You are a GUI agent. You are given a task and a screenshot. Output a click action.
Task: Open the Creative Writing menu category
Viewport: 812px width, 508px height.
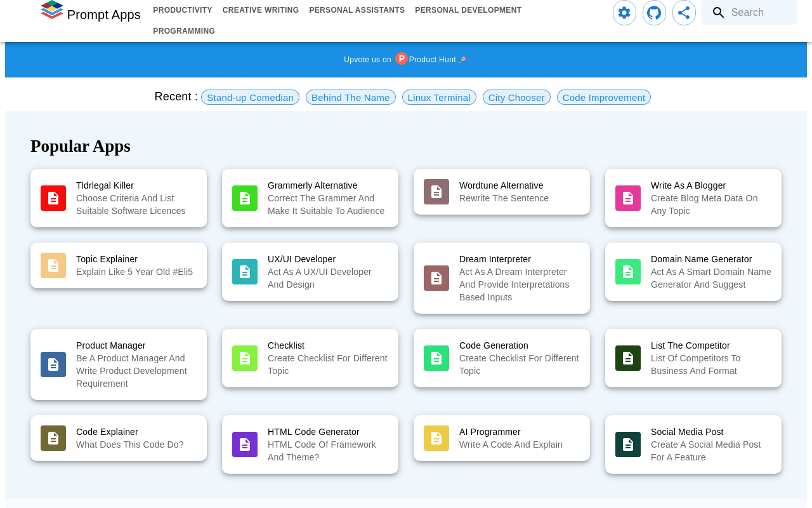coord(261,10)
